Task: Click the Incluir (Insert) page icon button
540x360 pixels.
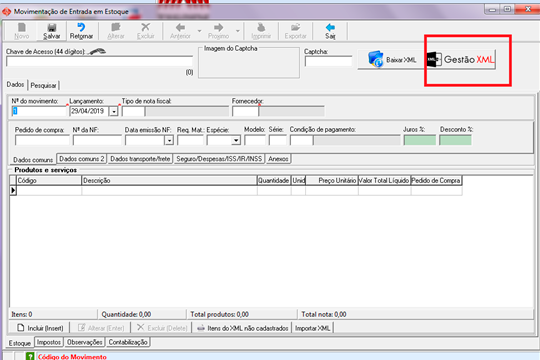Action: tap(41, 328)
